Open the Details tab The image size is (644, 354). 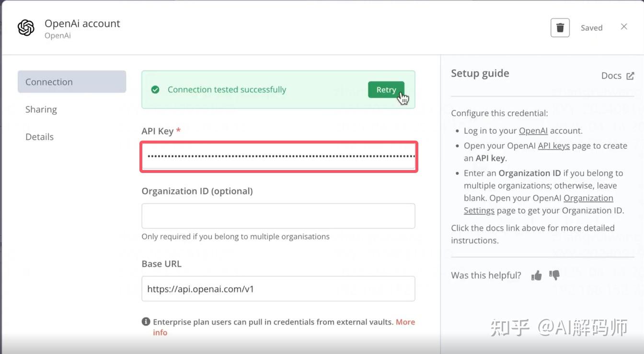click(x=39, y=137)
